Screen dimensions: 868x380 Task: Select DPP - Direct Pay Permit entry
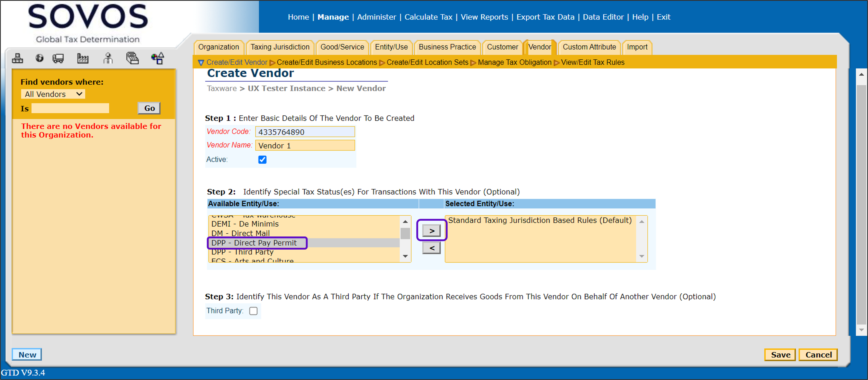pos(254,243)
